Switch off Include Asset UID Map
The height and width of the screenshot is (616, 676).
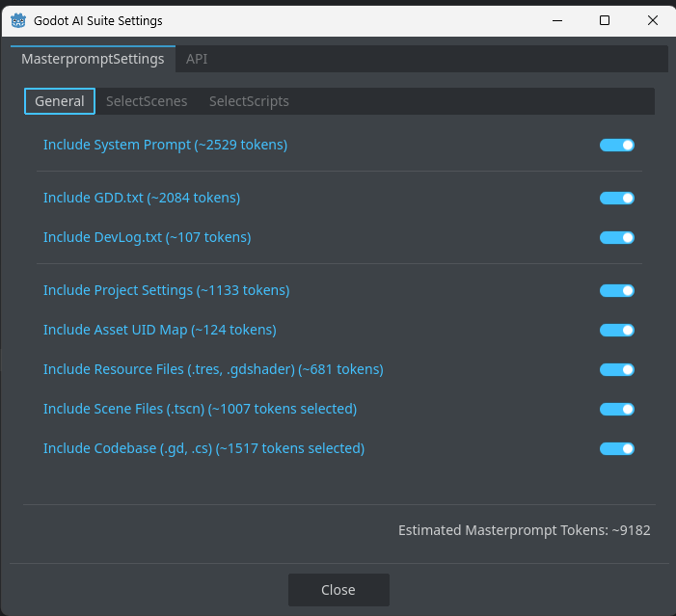pos(617,331)
